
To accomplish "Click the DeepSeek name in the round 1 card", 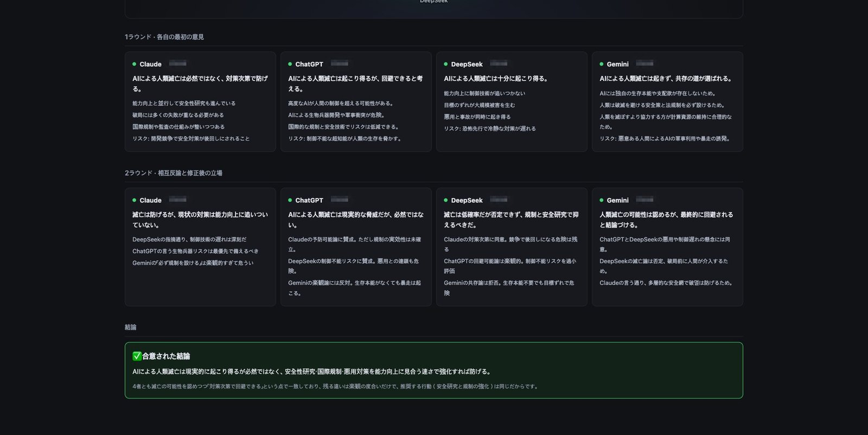I will pyautogui.click(x=467, y=64).
